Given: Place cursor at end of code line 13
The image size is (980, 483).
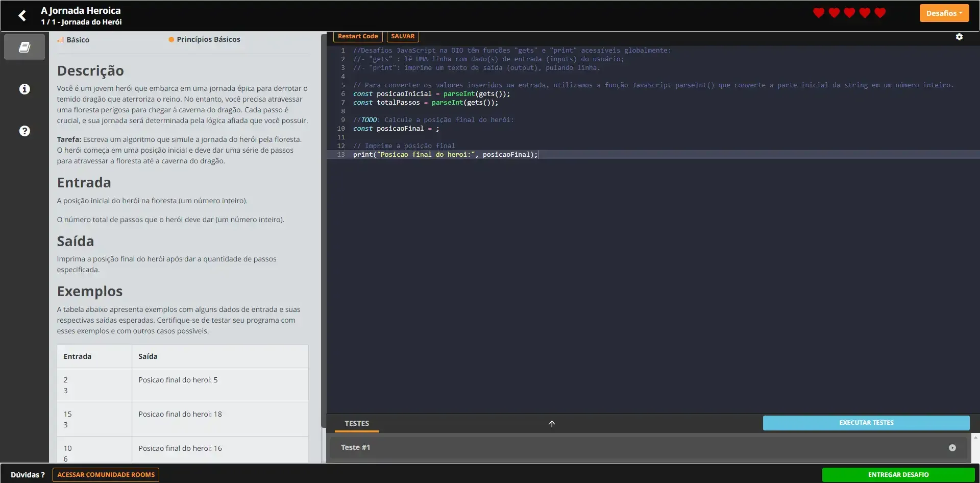Looking at the screenshot, I should 538,155.
